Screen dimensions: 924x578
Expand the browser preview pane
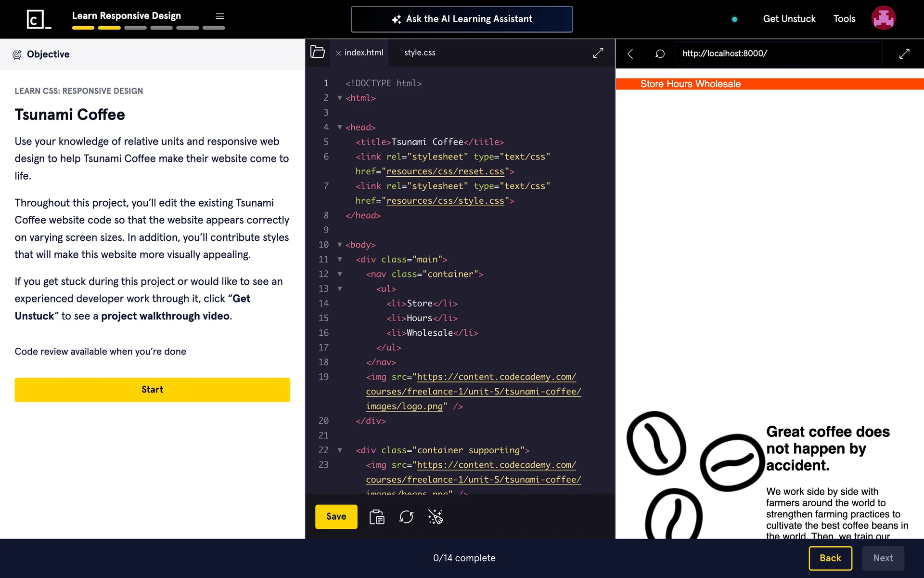pos(904,53)
